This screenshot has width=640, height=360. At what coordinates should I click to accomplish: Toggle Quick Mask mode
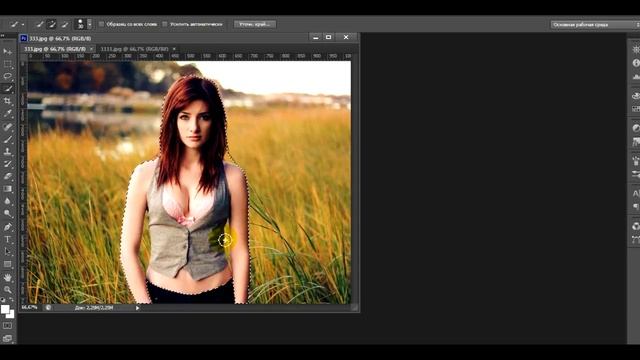pos(7,326)
